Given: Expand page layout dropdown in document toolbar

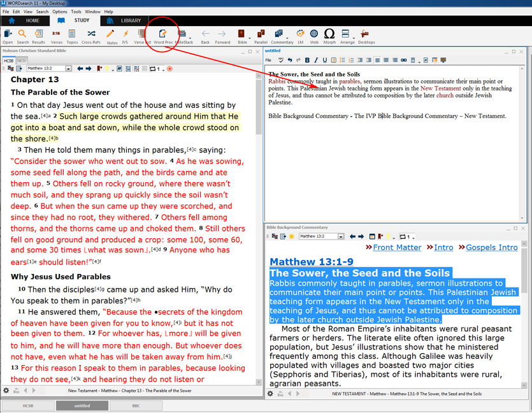Looking at the screenshot, I should pyautogui.click(x=419, y=61).
